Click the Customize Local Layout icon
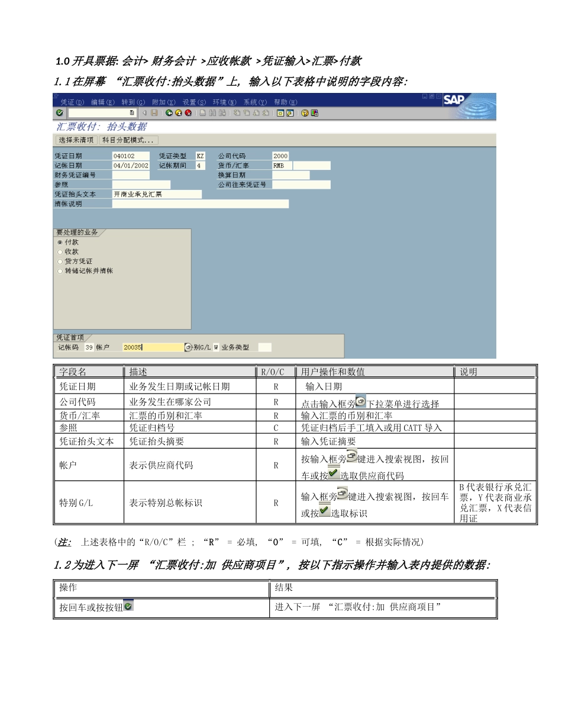562x728 pixels. pyautogui.click(x=314, y=112)
